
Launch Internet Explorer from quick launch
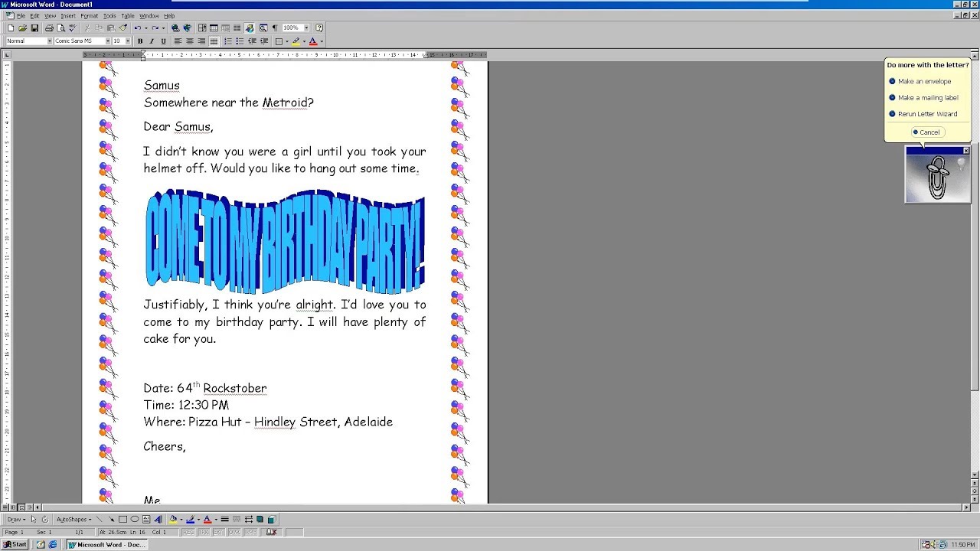pyautogui.click(x=53, y=545)
